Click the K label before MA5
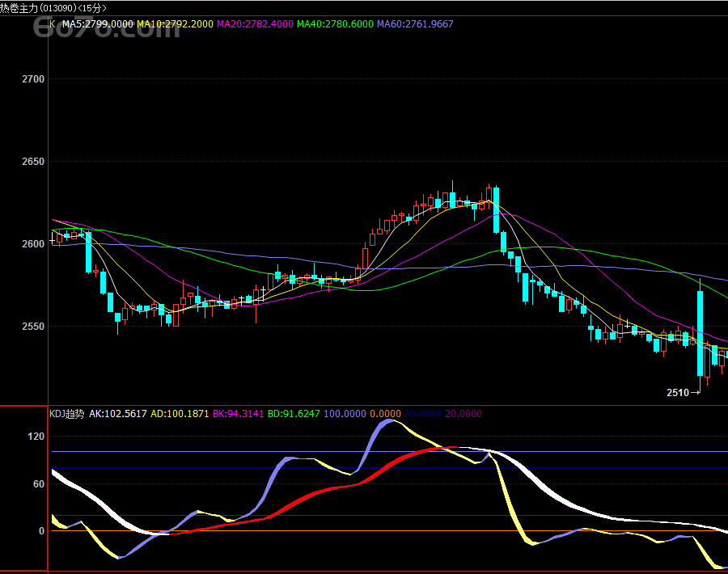 click(x=53, y=24)
